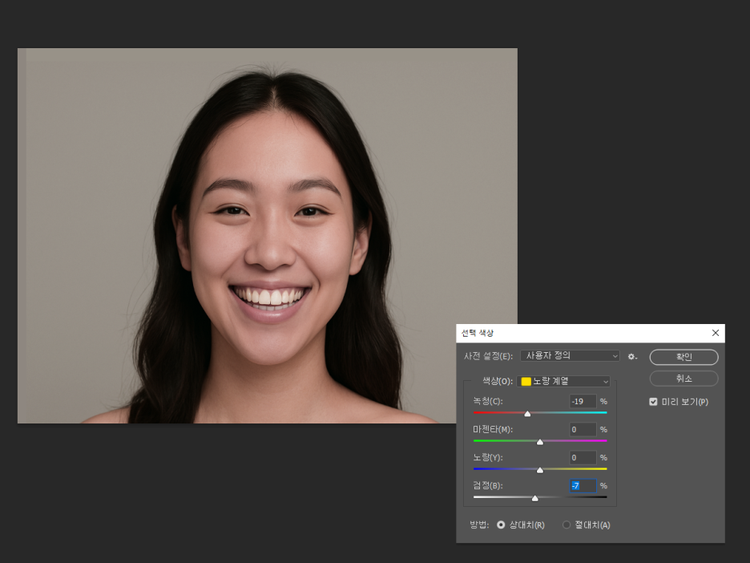750x563 pixels.
Task: Click the 취소 cancel button
Action: pyautogui.click(x=684, y=379)
